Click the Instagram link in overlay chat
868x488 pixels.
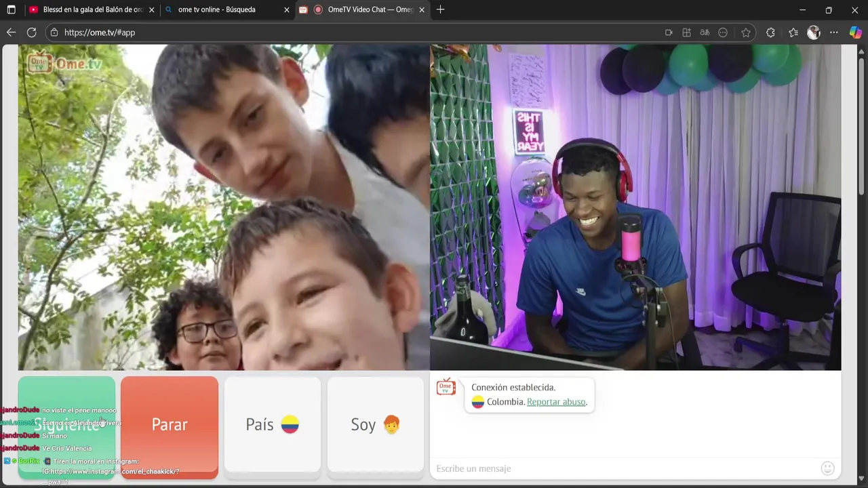pos(111,471)
